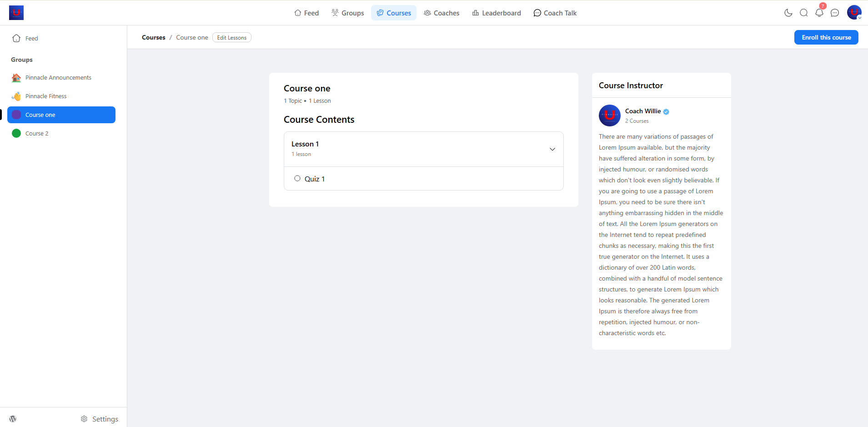Open the search icon in header
Screen dimensions: 868x427
tap(804, 13)
